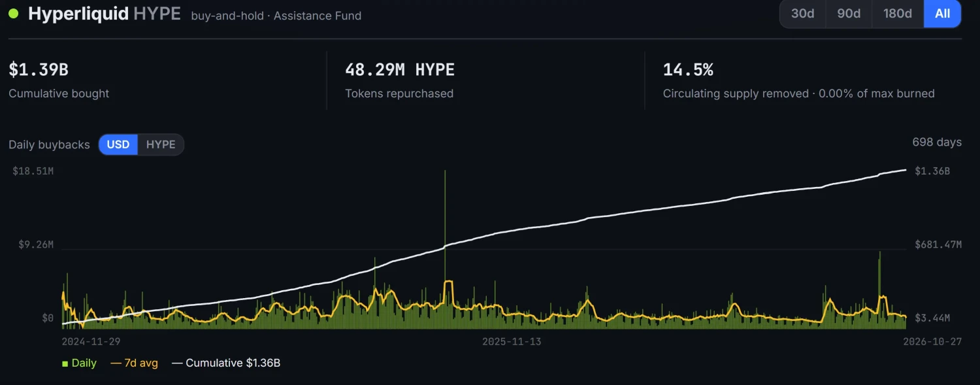Viewport: 980px width, 385px height.
Task: Select the 180d time range tab
Action: click(898, 14)
